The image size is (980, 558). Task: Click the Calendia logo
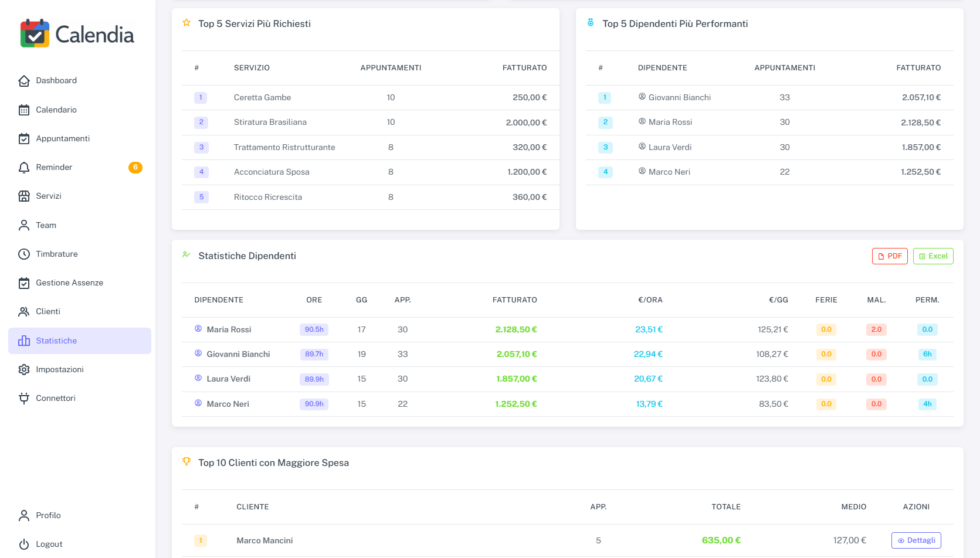pos(77,34)
